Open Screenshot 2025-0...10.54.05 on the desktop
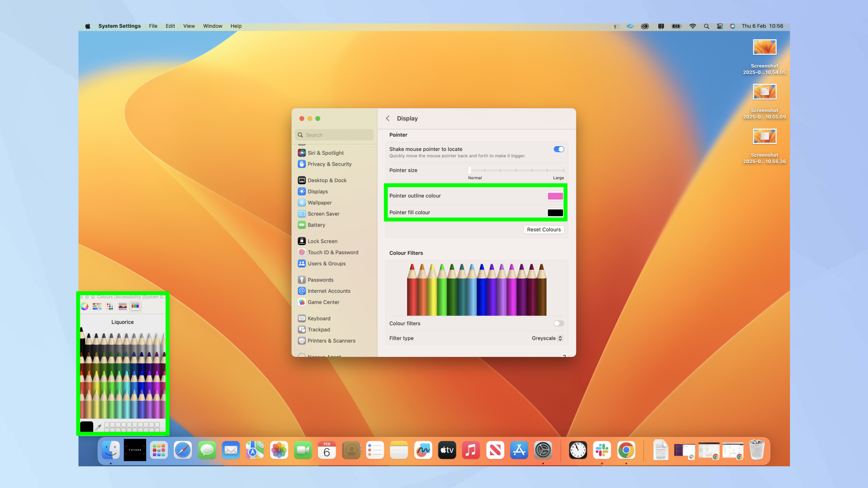 [765, 47]
